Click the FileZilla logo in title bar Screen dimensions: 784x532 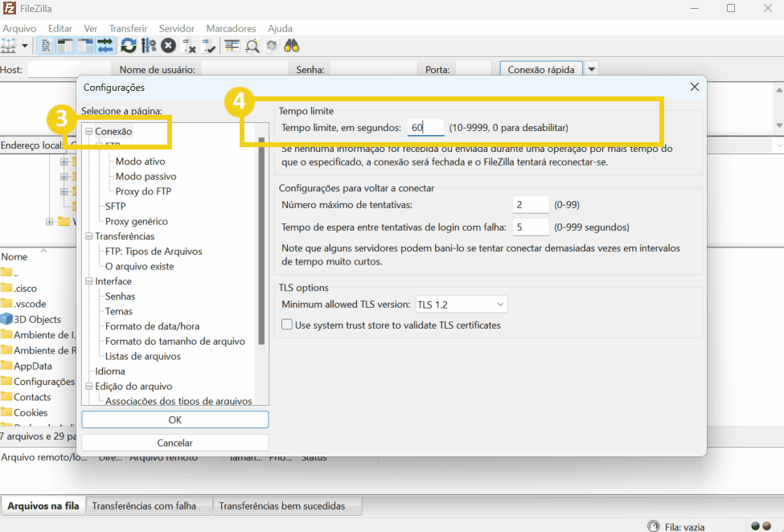[9, 8]
